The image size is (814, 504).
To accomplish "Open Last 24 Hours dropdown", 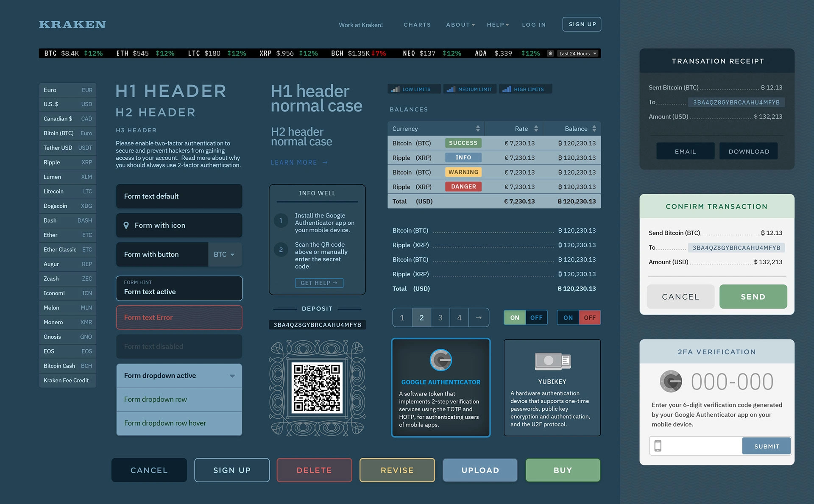I will [x=578, y=53].
